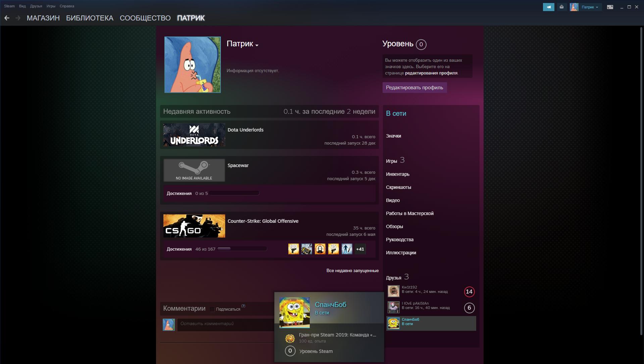Click the CS:GO achievements progress bar
Image resolution: width=644 pixels, height=364 pixels.
click(x=242, y=249)
